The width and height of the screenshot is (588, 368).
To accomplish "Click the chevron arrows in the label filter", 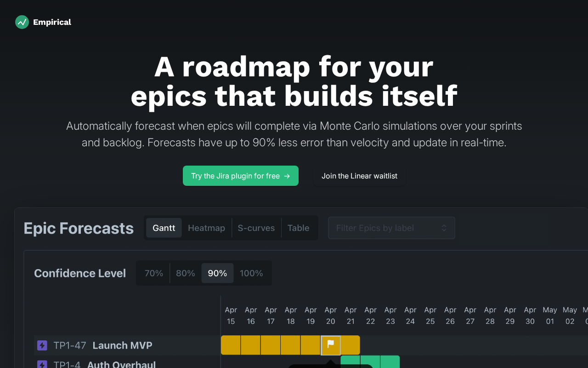I will point(444,228).
